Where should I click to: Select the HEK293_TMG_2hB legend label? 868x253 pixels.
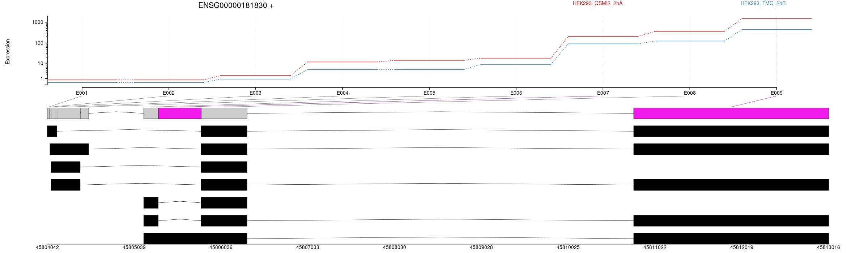tap(763, 3)
